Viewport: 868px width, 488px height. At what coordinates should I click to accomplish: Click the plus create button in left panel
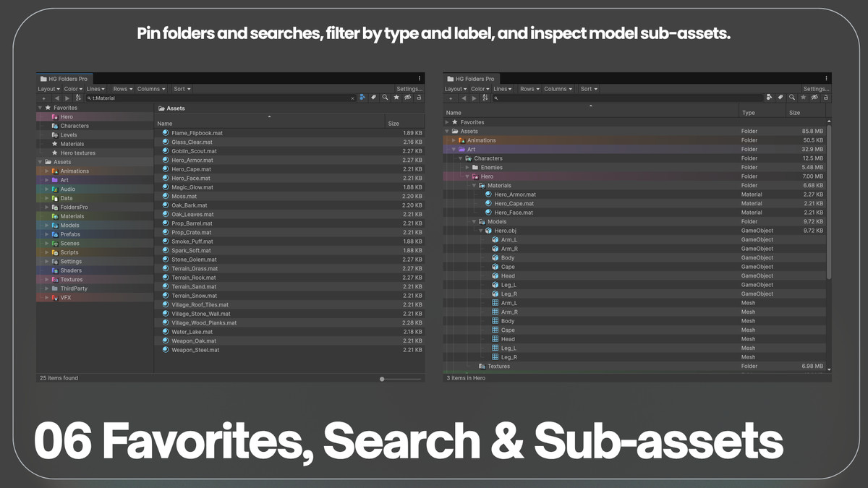click(x=43, y=98)
